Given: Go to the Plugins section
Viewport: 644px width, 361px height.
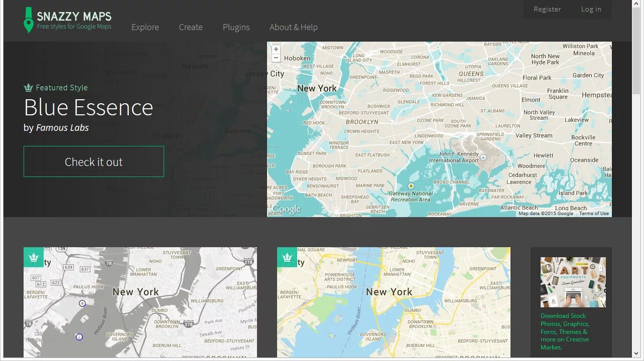Looking at the screenshot, I should pyautogui.click(x=236, y=27).
